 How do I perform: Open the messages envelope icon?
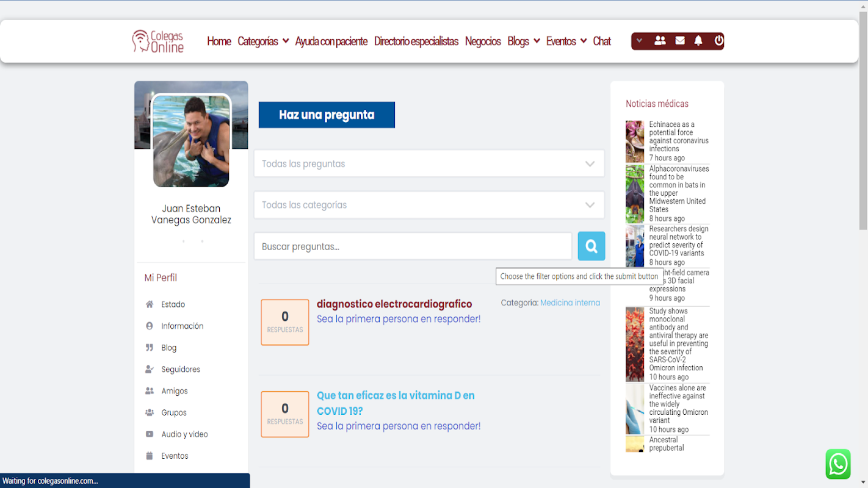(680, 40)
